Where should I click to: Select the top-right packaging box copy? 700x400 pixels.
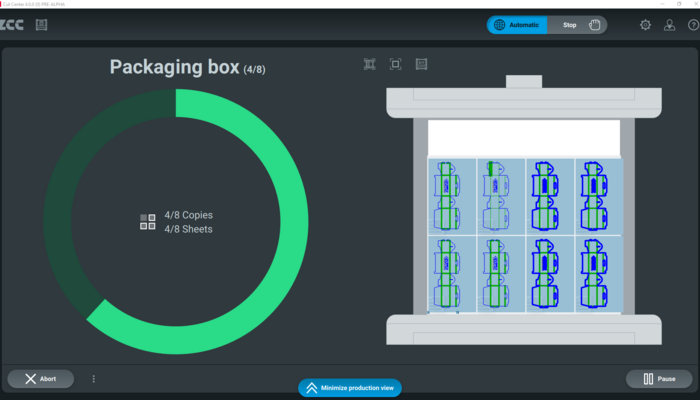point(597,196)
